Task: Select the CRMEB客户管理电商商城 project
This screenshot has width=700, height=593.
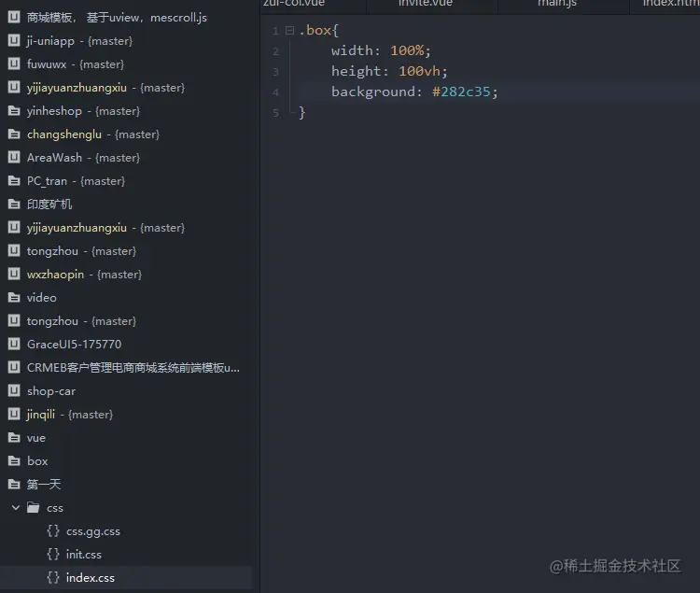Action: (133, 368)
